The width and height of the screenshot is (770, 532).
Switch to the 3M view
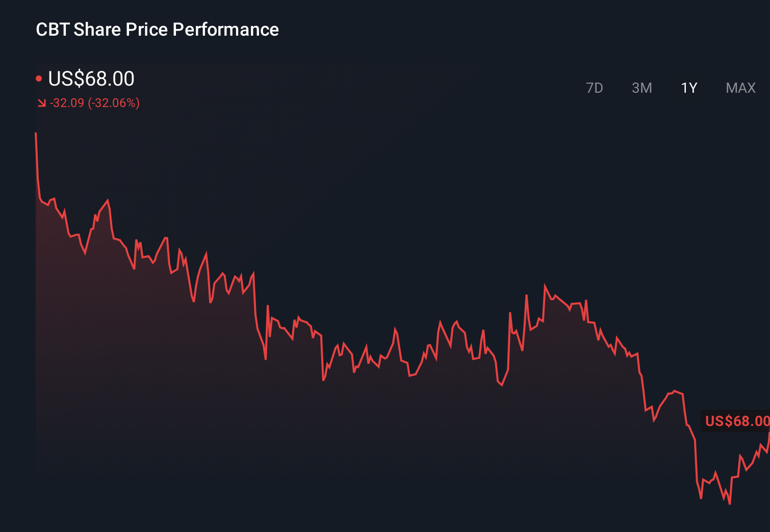641,88
